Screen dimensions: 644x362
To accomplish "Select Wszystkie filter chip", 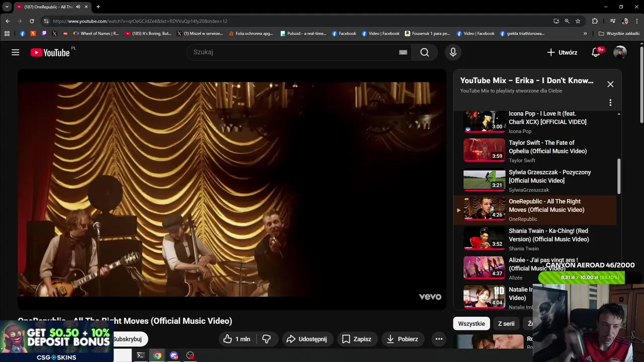I will tap(471, 323).
